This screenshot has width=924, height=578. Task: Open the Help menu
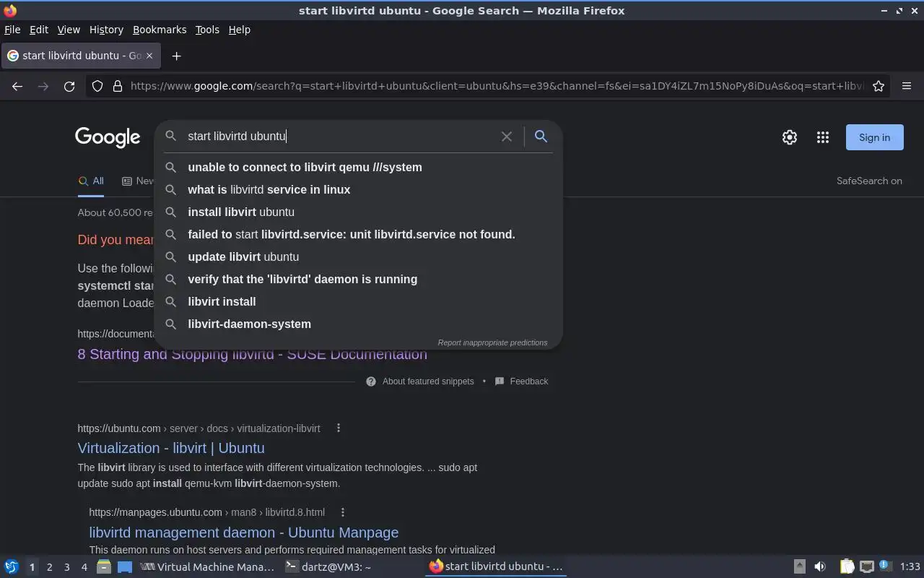[240, 30]
